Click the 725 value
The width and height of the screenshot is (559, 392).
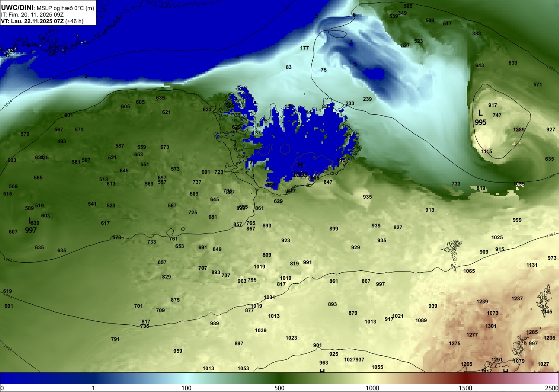[193, 213]
